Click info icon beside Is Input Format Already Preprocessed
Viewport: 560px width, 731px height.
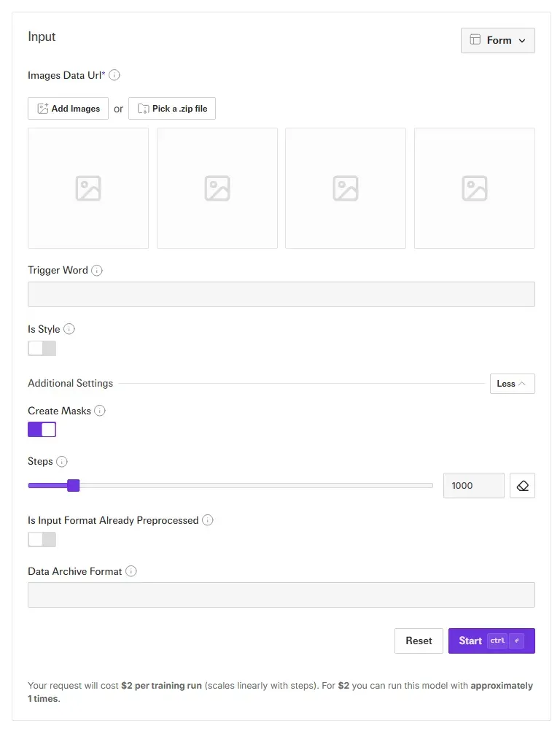tap(208, 520)
